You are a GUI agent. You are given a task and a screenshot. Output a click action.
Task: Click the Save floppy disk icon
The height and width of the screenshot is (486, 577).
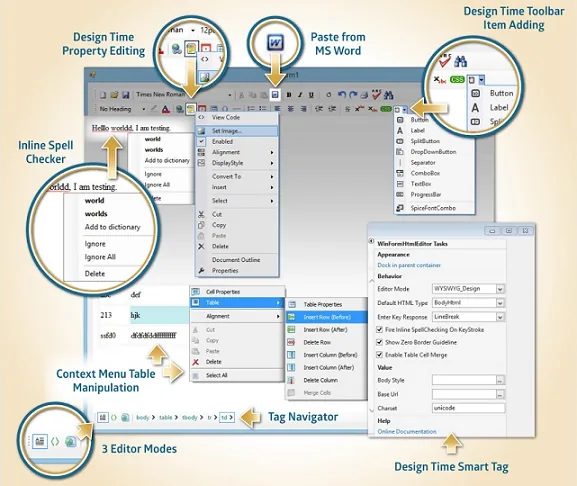[x=125, y=95]
